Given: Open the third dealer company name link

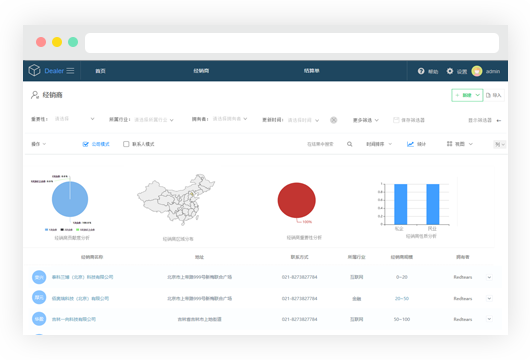Looking at the screenshot, I should tap(74, 319).
